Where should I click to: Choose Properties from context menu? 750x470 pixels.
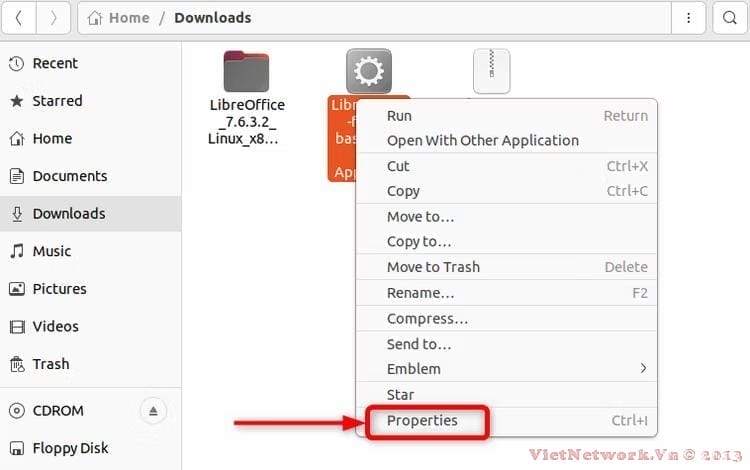click(x=422, y=421)
